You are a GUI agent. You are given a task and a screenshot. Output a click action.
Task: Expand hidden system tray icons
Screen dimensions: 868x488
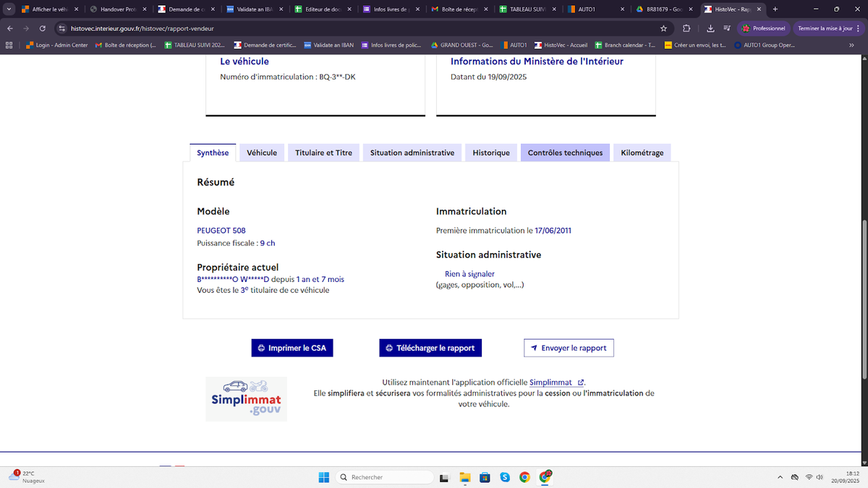pyautogui.click(x=780, y=477)
